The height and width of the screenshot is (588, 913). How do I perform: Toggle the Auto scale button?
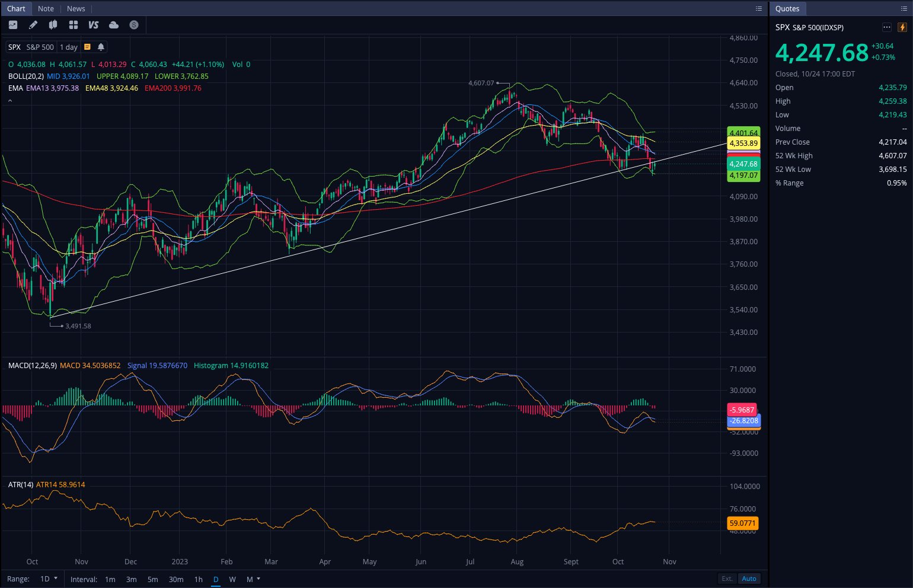[x=749, y=579]
